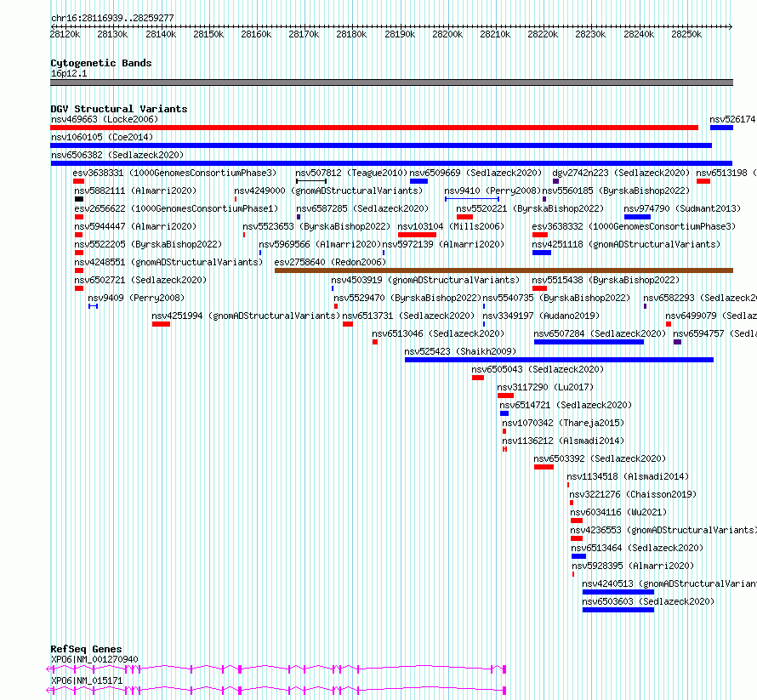This screenshot has width=757, height=700.
Task: Open nsv5560185 (ByrskaBishop2022) label
Action: (616, 191)
